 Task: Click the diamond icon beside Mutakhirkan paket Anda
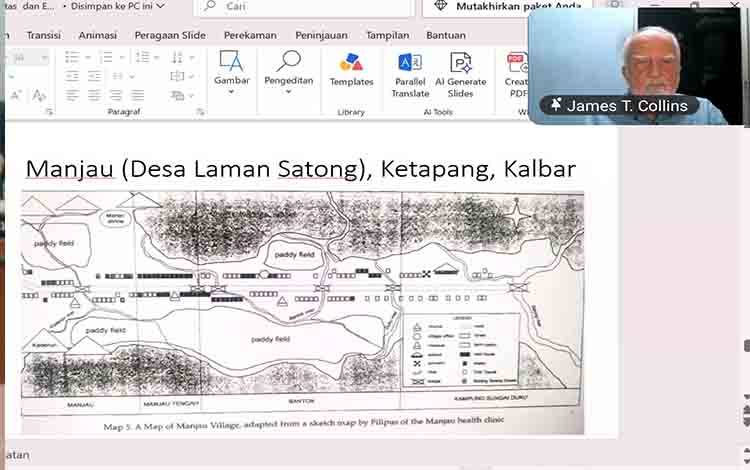tap(440, 6)
